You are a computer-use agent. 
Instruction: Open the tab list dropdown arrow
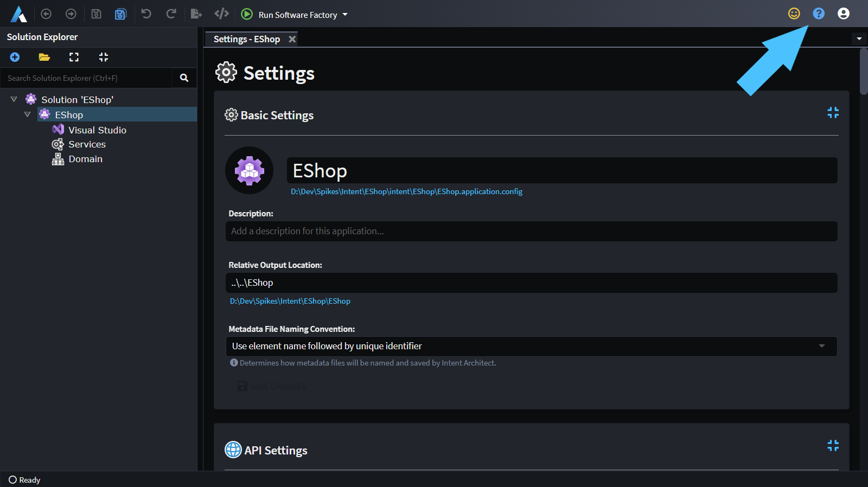click(859, 39)
